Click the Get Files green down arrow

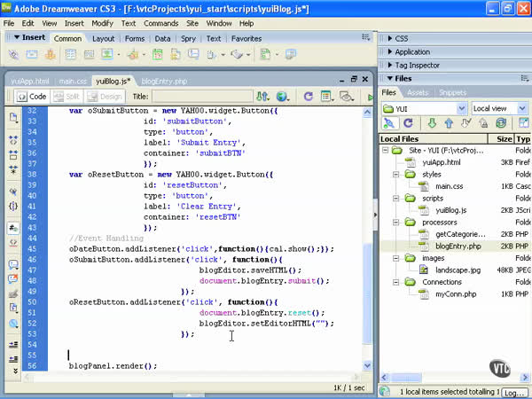click(433, 123)
